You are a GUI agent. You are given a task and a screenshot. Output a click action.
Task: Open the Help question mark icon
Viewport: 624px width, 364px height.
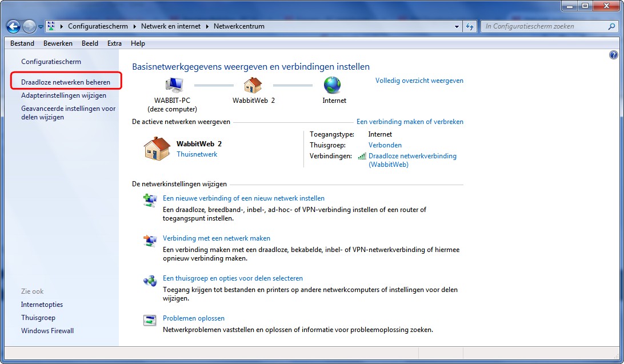[613, 55]
